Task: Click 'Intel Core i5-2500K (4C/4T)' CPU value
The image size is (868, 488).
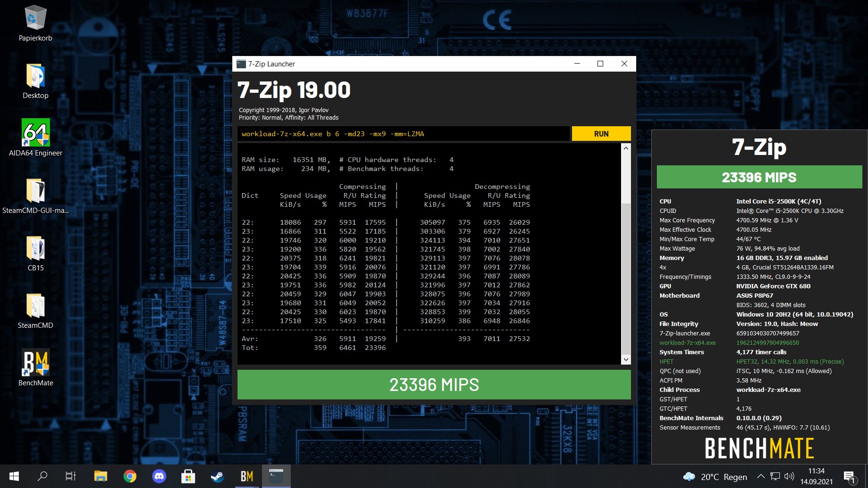Action: [x=778, y=201]
